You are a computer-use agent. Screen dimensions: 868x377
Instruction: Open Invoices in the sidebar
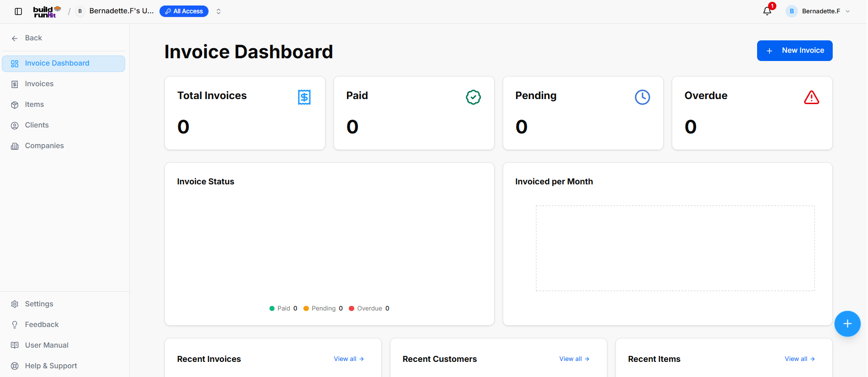pos(63,84)
